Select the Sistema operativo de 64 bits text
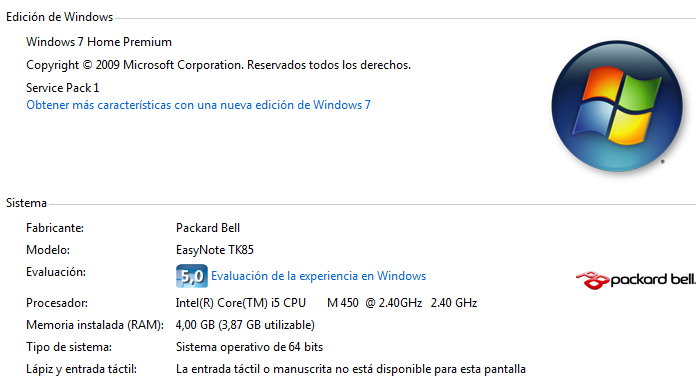 click(x=249, y=347)
